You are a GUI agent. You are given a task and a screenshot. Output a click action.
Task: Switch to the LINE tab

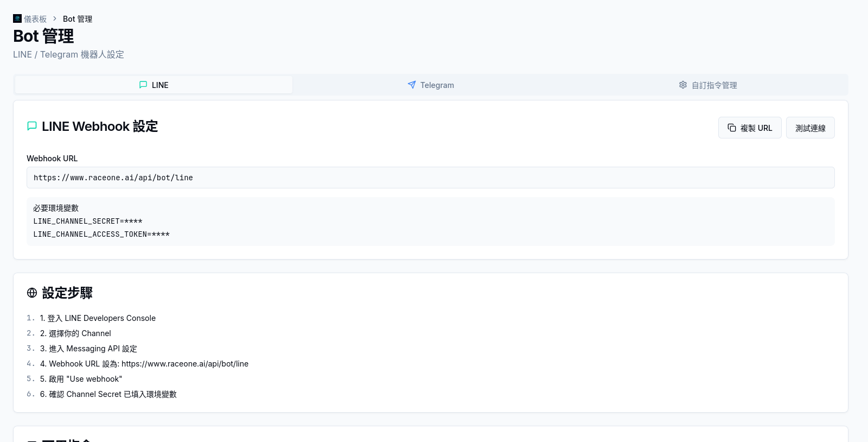tap(154, 85)
